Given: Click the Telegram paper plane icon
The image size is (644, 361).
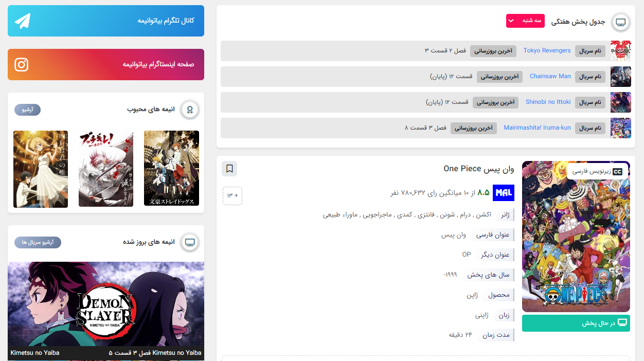Looking at the screenshot, I should 23,21.
